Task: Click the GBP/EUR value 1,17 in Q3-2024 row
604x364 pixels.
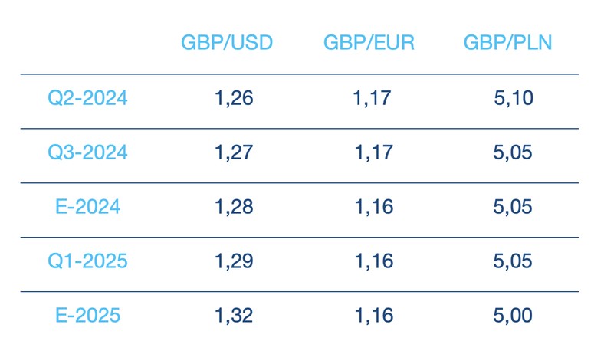Action: (x=373, y=152)
